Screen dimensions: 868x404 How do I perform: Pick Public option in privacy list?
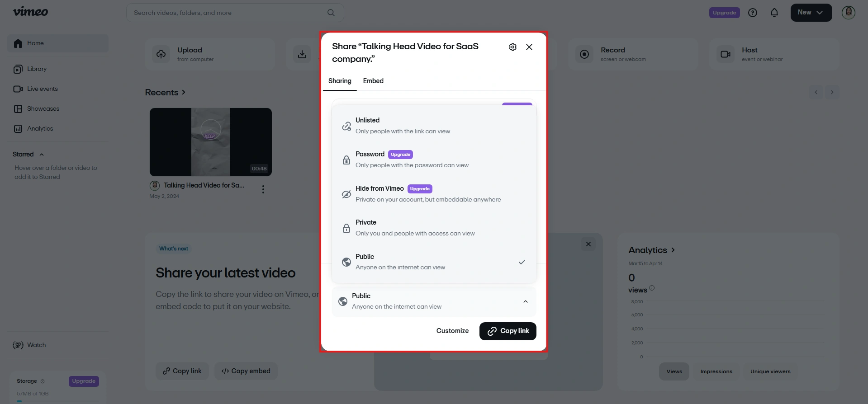point(434,262)
